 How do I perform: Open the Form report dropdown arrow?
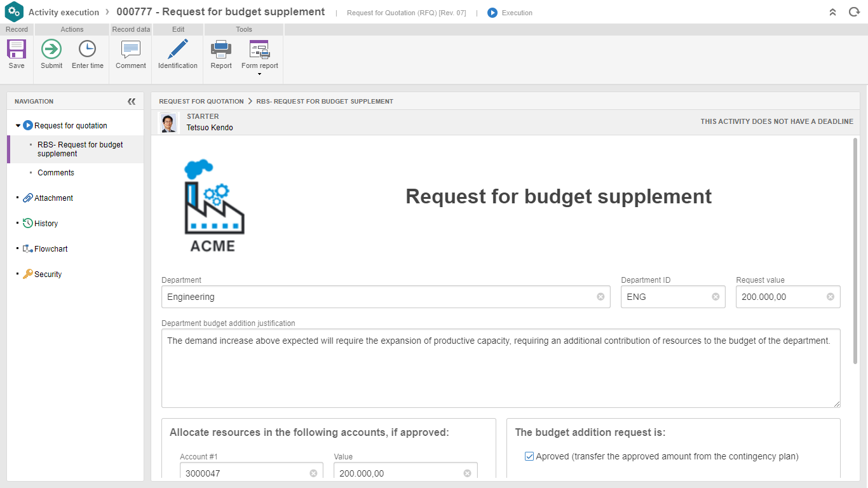tap(259, 74)
